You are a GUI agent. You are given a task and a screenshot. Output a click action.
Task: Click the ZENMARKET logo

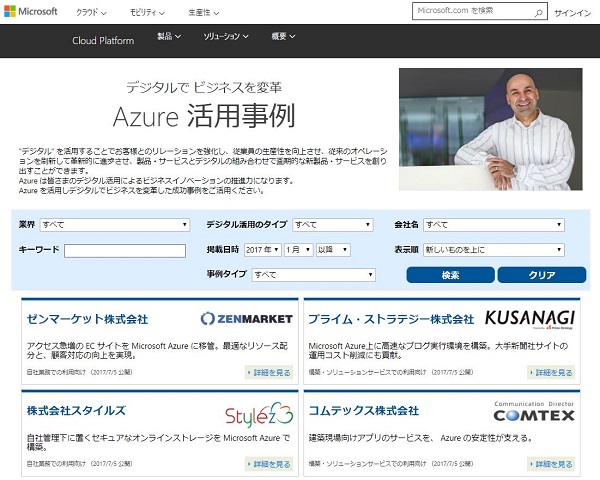click(247, 318)
